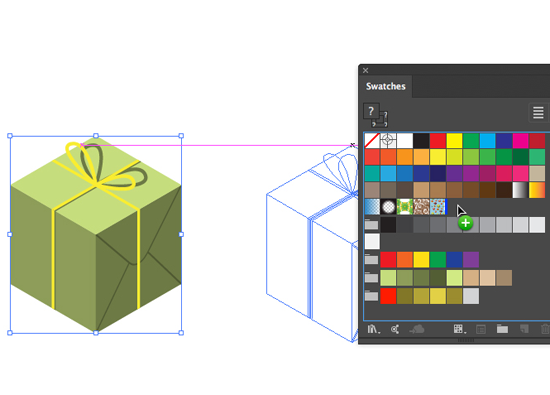Viewport: 550px width, 395px height.
Task: Click the bottom-right selection handle of the box
Action: 181,333
